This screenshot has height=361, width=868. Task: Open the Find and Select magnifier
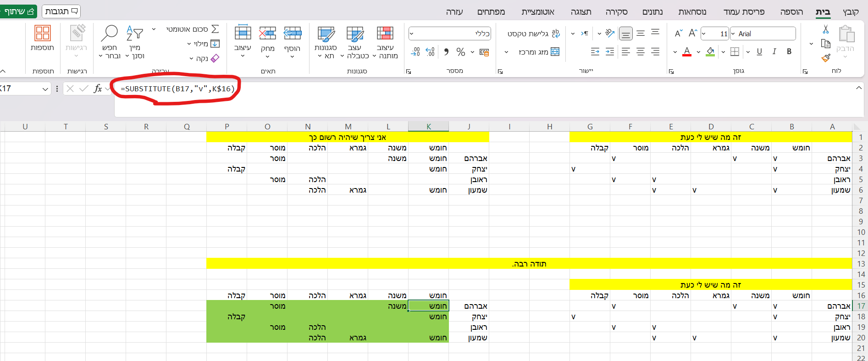click(x=110, y=33)
